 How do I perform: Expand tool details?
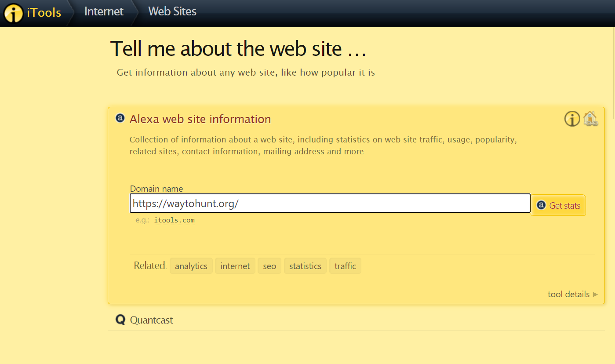tap(573, 294)
